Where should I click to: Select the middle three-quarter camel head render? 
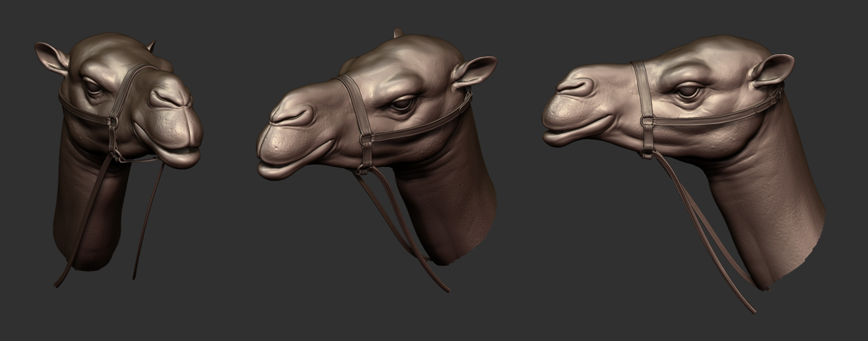point(378,159)
